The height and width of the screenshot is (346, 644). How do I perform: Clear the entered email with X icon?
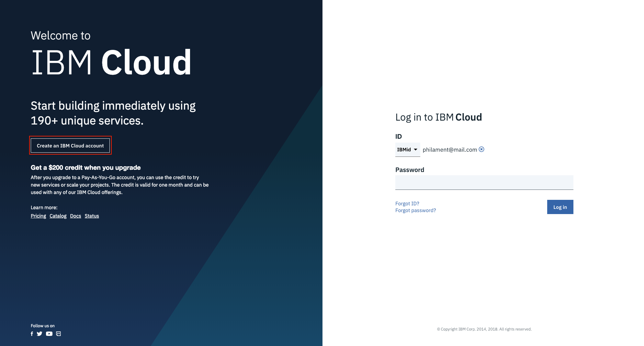pyautogui.click(x=481, y=149)
